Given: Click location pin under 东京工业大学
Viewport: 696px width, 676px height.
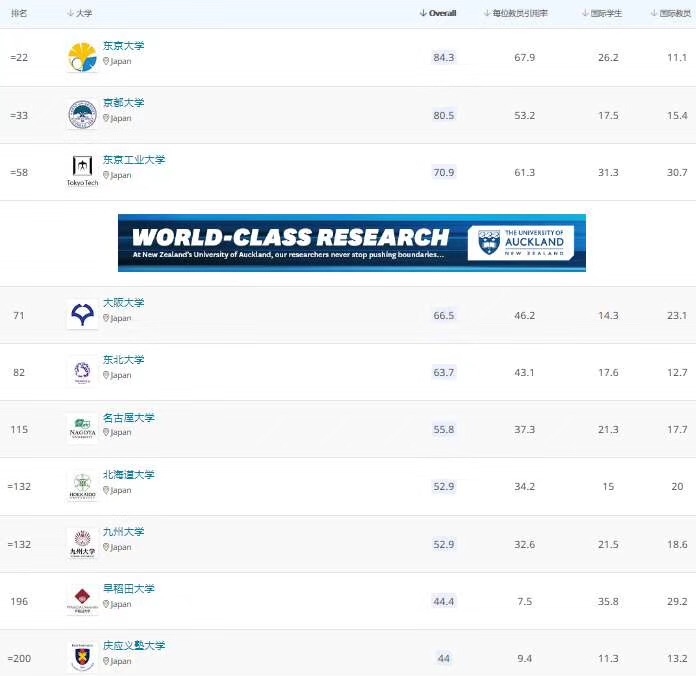Looking at the screenshot, I should 106,175.
